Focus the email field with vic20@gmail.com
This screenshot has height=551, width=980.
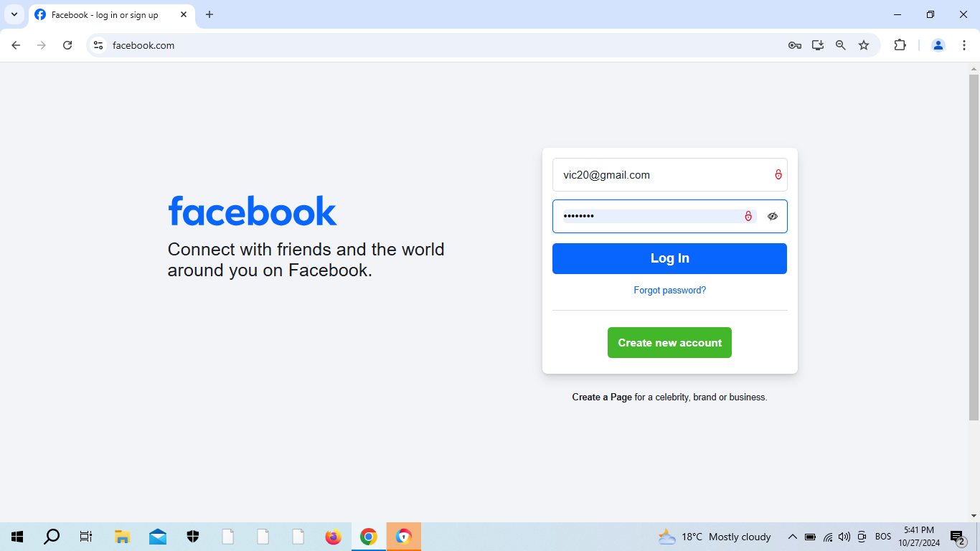click(x=669, y=174)
